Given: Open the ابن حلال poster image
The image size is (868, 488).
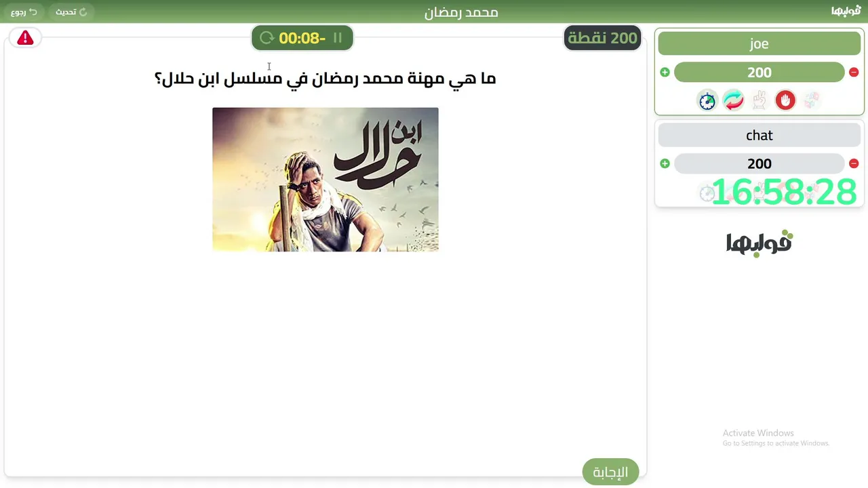Looking at the screenshot, I should pos(325,180).
